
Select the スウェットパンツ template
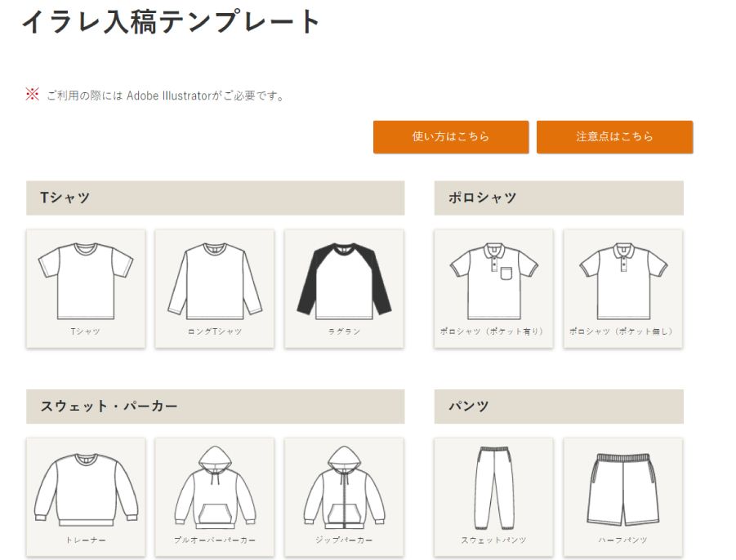(493, 498)
